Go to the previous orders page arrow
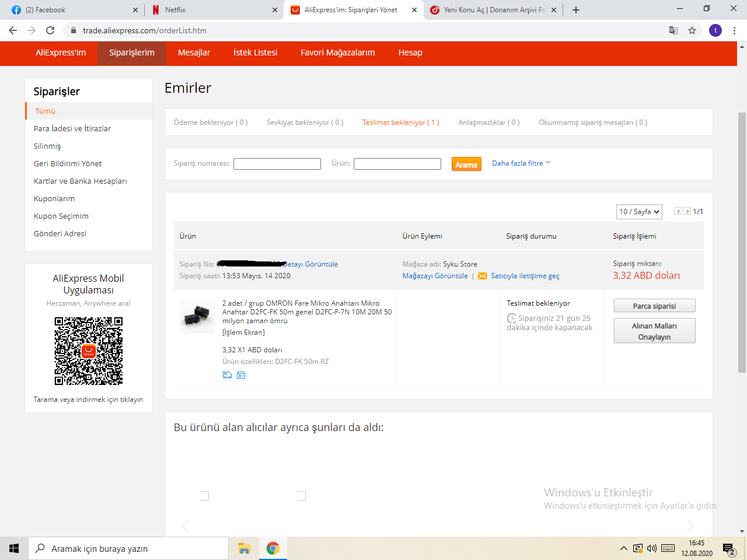 click(678, 211)
